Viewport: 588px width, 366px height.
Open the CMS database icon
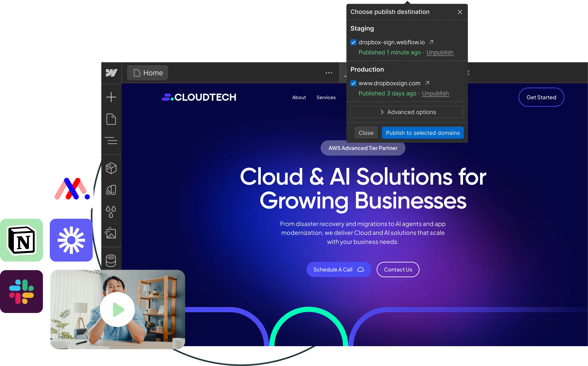coord(111,261)
